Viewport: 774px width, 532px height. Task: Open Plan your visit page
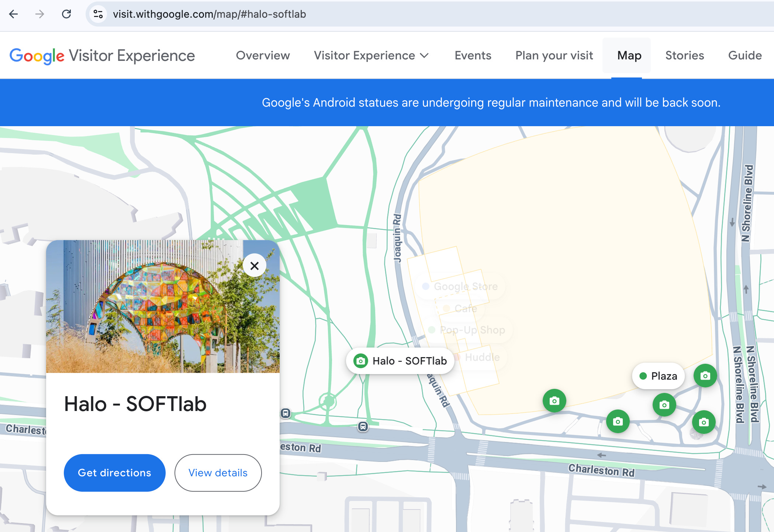[x=554, y=55]
